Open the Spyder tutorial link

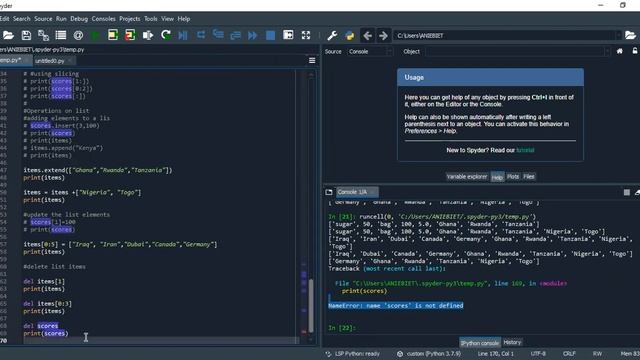pyautogui.click(x=525, y=150)
